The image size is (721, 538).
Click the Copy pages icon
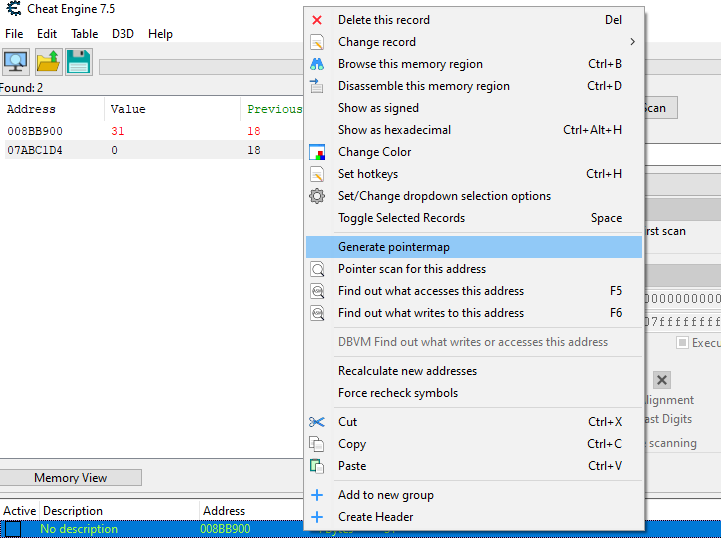click(317, 444)
